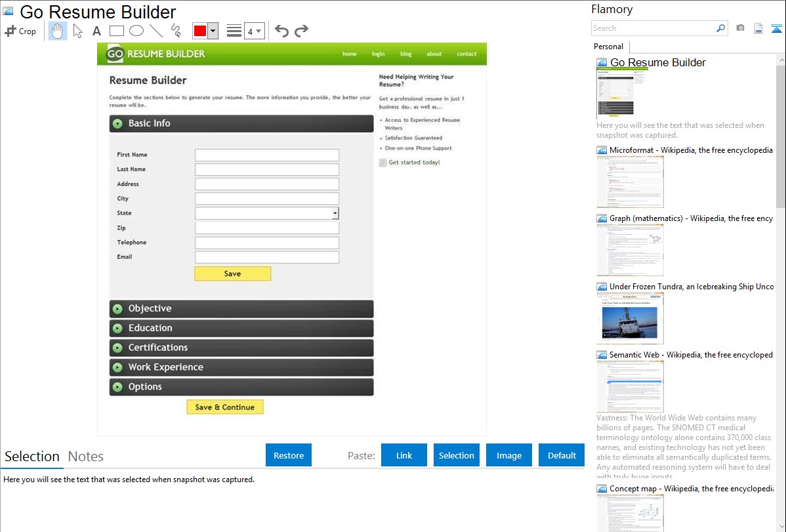Image resolution: width=786 pixels, height=532 pixels.
Task: Switch to the Notes tab
Action: [86, 457]
